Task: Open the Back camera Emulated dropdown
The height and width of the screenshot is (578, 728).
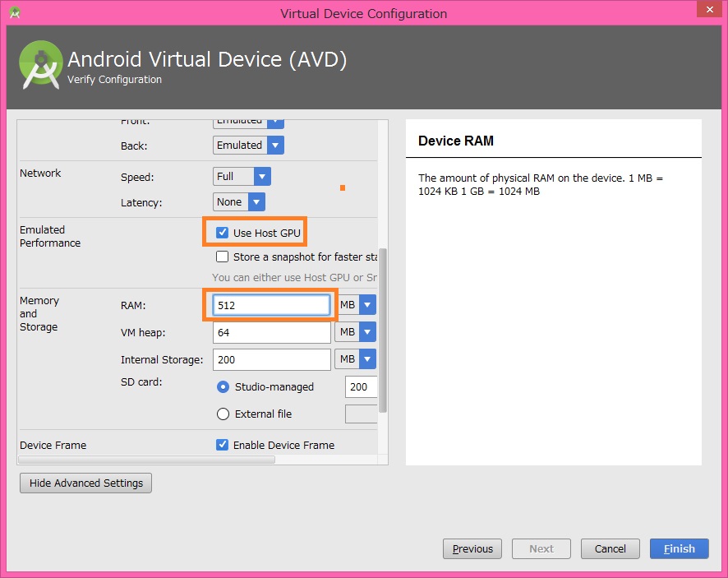Action: tap(248, 145)
